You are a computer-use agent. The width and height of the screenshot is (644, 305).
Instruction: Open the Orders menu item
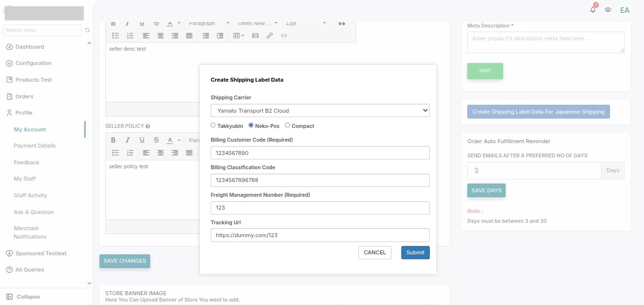pos(24,96)
